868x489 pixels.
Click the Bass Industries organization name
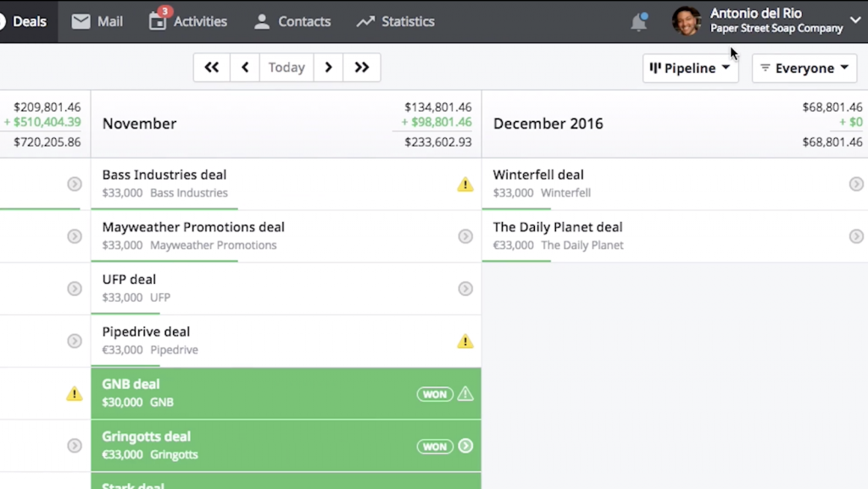(x=189, y=193)
